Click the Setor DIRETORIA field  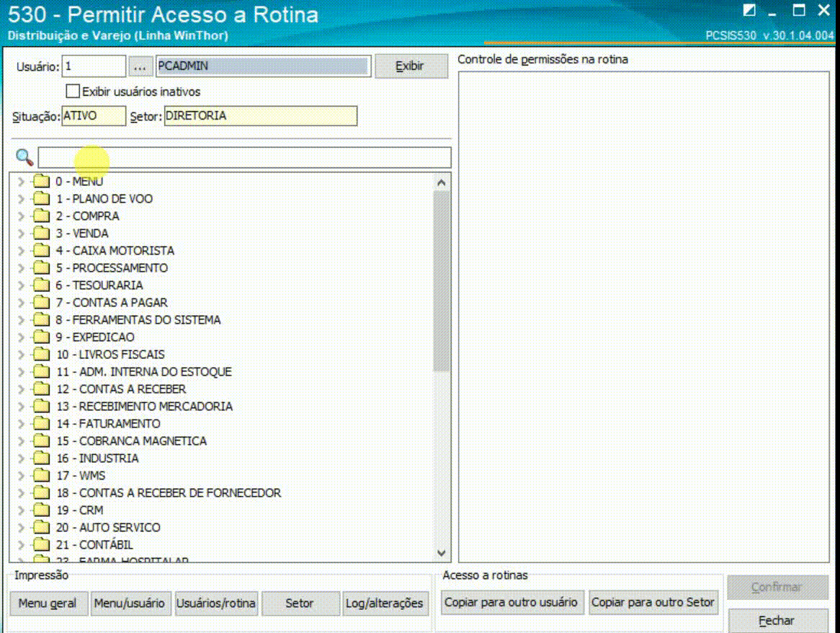[260, 116]
